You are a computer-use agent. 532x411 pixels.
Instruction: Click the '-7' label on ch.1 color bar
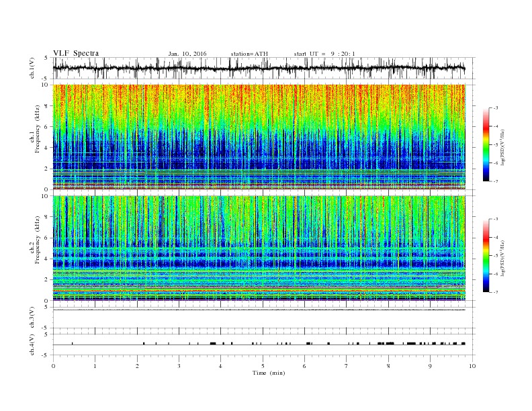[x=496, y=181]
